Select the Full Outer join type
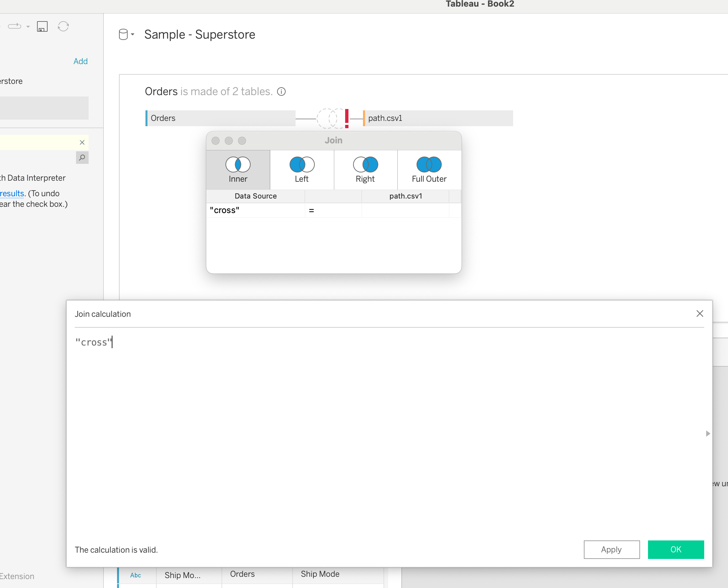 pyautogui.click(x=429, y=169)
